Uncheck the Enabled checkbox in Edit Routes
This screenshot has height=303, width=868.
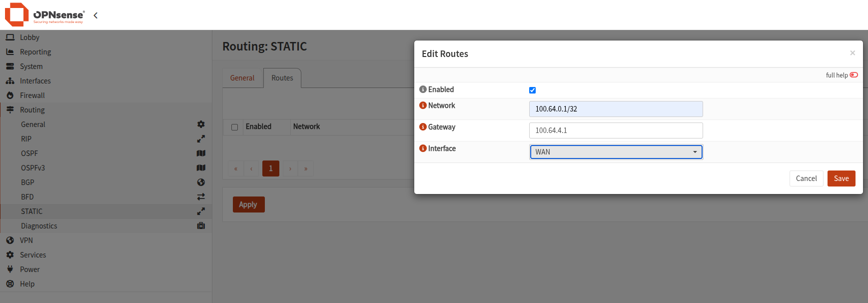pos(532,90)
